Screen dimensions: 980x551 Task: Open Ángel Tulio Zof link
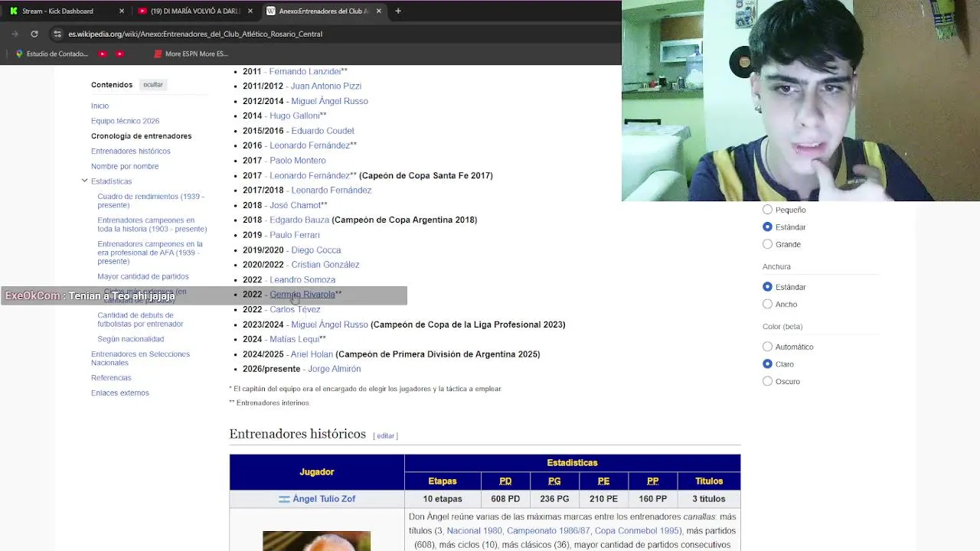click(323, 499)
